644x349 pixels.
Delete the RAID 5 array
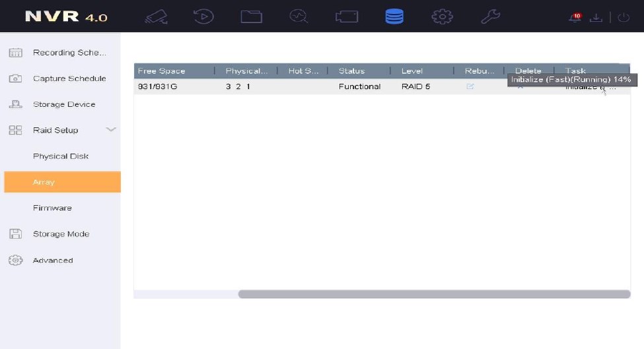point(520,87)
